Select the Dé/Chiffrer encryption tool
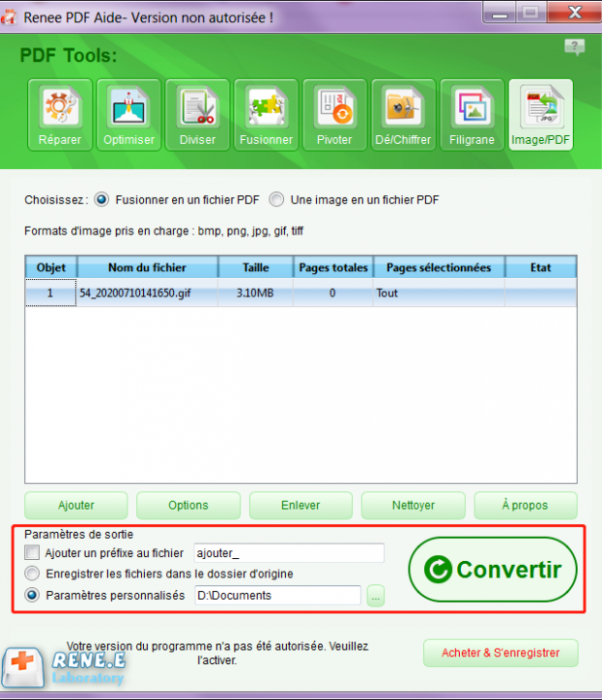Viewport: 602px width, 700px height. 404,115
